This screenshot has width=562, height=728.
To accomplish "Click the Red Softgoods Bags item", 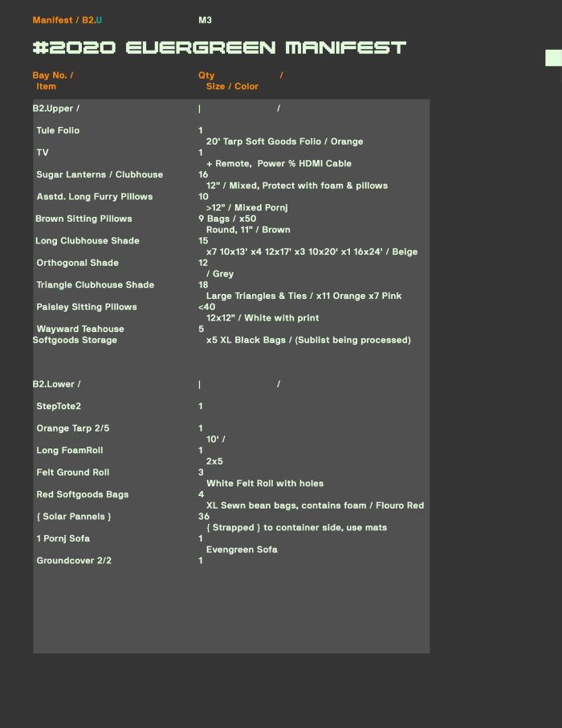I will point(82,494).
